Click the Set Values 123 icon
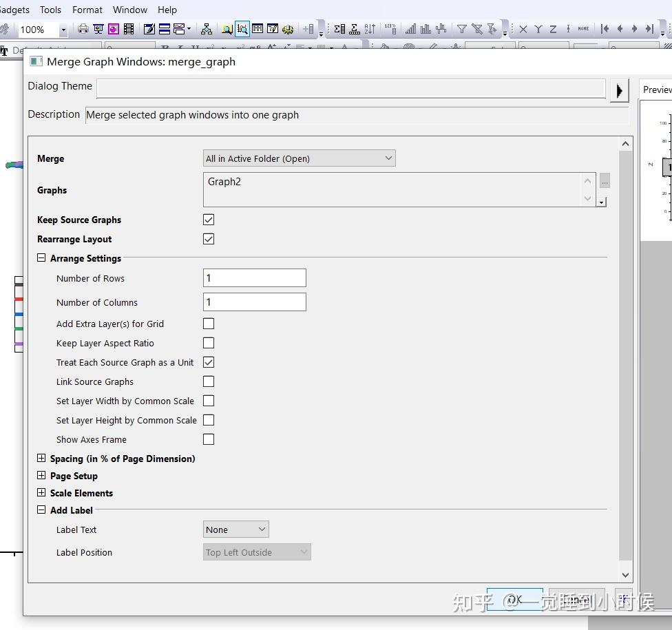 [390, 29]
